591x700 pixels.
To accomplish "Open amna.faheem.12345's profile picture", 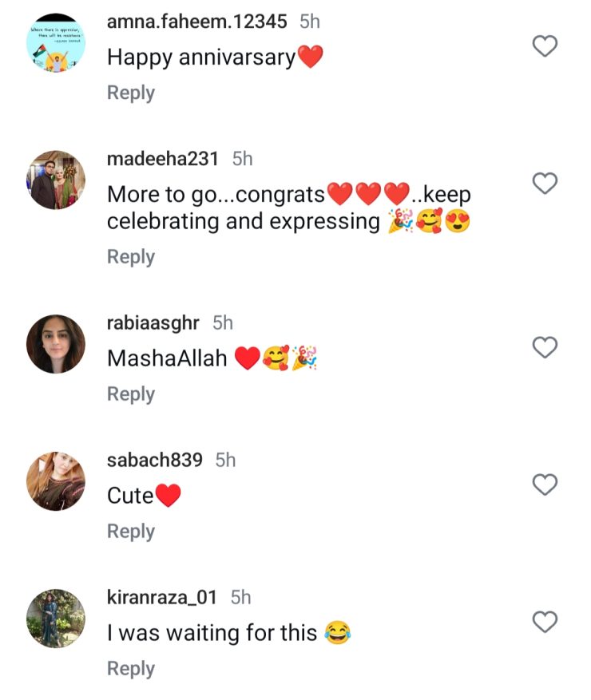I will (56, 42).
